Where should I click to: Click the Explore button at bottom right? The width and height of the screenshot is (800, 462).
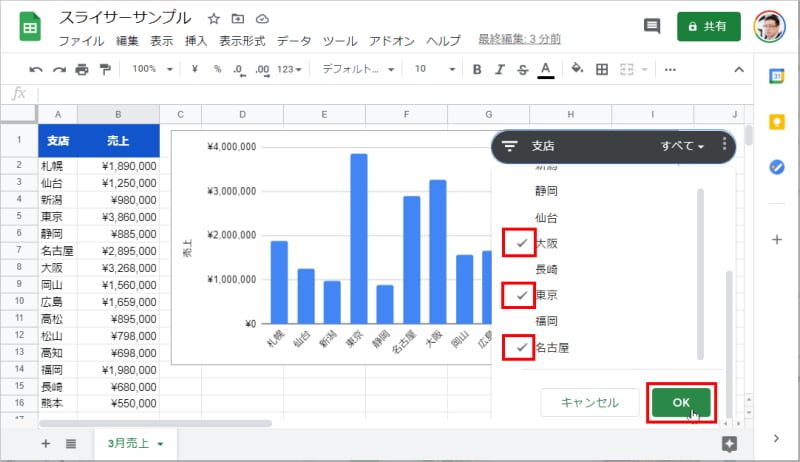pyautogui.click(x=729, y=444)
